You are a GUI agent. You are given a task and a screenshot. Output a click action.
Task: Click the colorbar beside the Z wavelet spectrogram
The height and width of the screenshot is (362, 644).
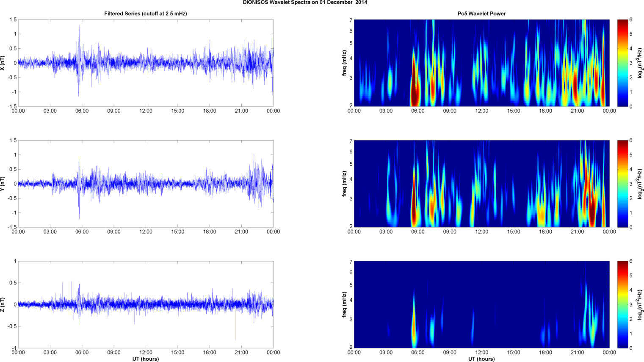pyautogui.click(x=623, y=304)
